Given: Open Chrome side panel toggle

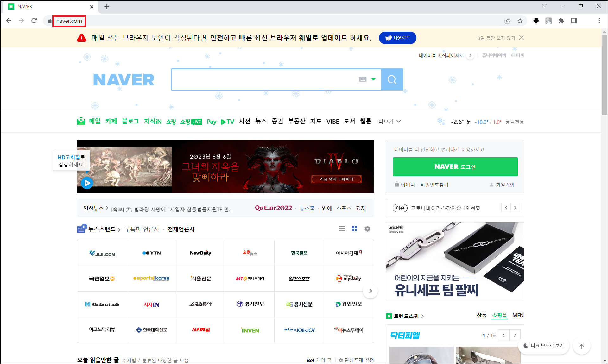Looking at the screenshot, I should coord(574,21).
